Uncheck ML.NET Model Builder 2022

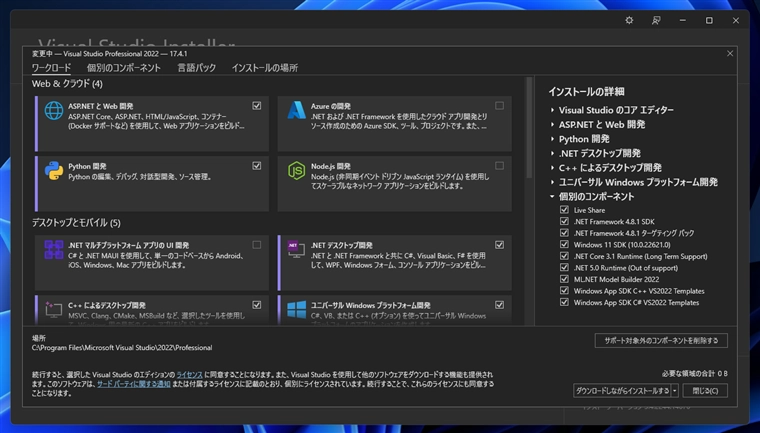(x=564, y=279)
